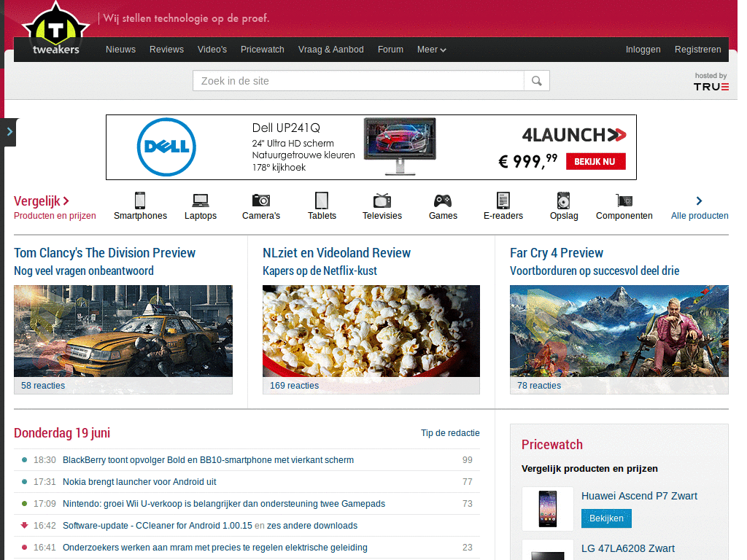Click the Alle producten arrow icon

(x=699, y=201)
